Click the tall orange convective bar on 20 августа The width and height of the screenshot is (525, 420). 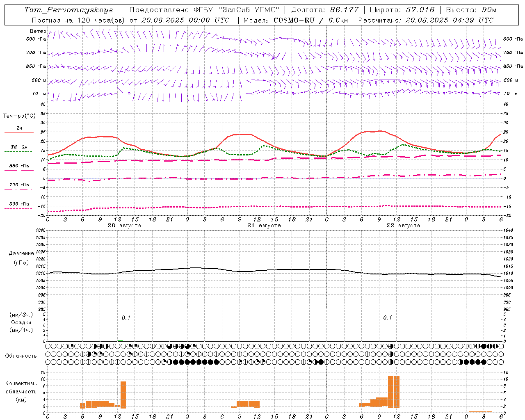[123, 394]
